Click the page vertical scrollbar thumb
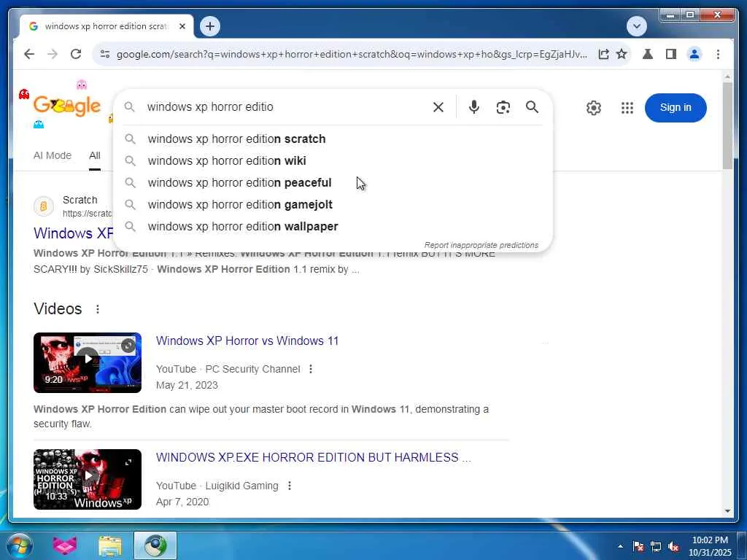 727,125
